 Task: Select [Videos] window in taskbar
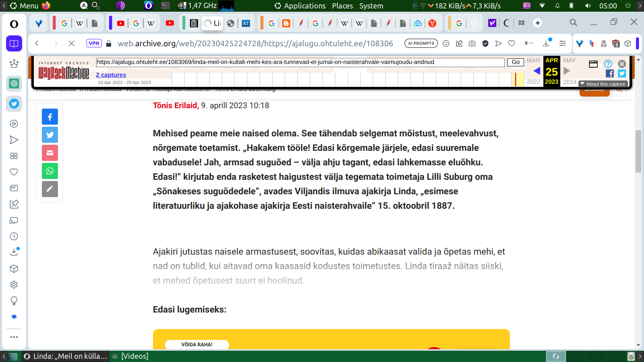click(x=130, y=356)
